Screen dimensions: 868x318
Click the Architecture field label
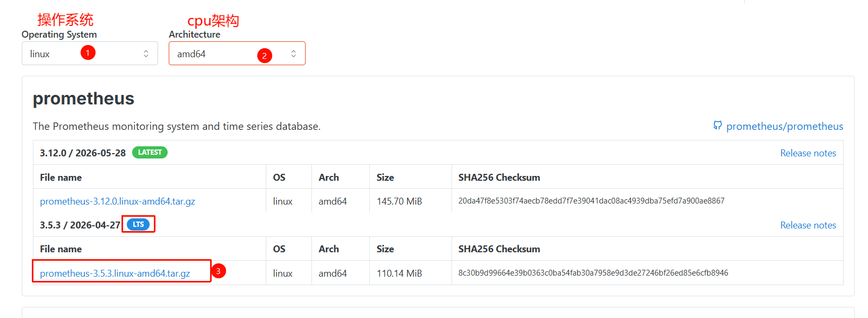click(x=195, y=34)
